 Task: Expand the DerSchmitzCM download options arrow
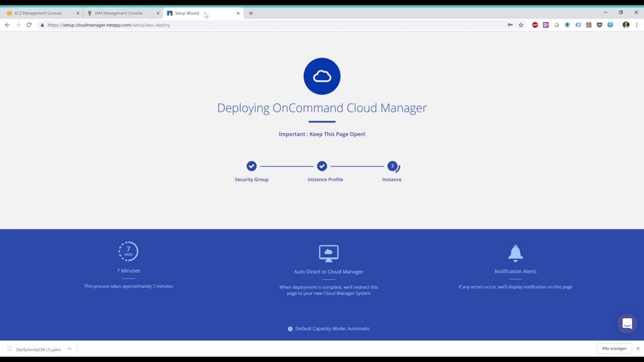point(69,349)
